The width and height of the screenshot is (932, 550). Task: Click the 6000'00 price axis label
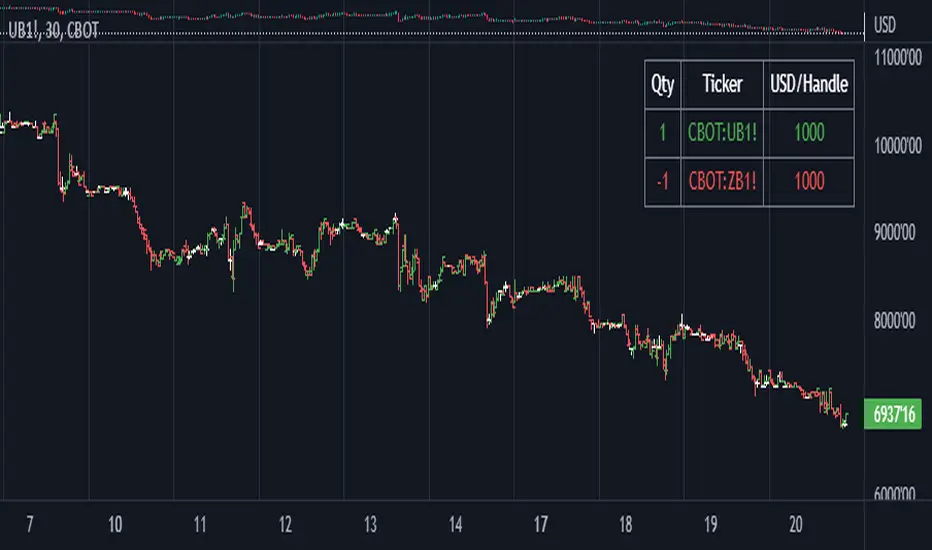coord(895,495)
